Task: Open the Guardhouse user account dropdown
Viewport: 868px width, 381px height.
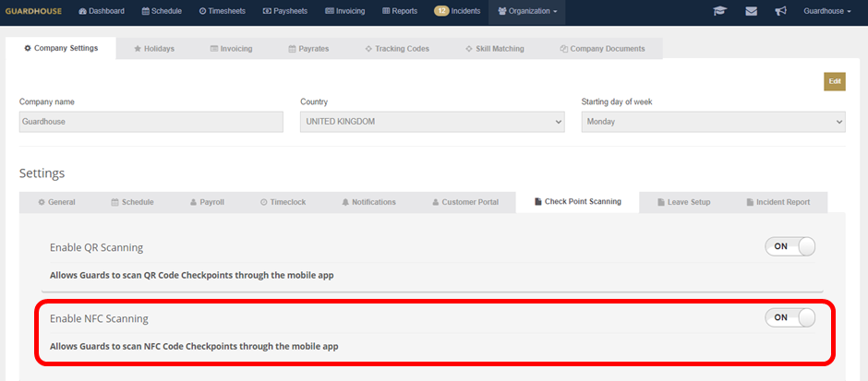Action: pos(827,11)
